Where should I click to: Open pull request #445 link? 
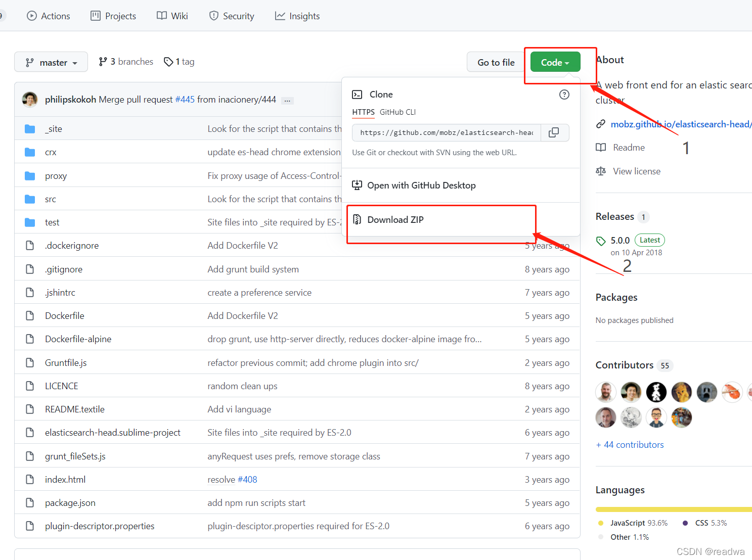click(x=185, y=100)
